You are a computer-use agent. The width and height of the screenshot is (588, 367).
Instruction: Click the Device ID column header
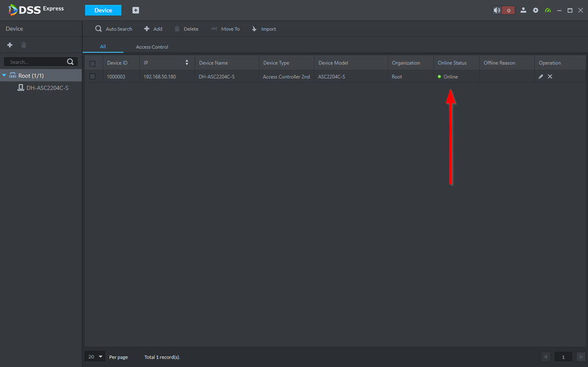[x=121, y=63]
